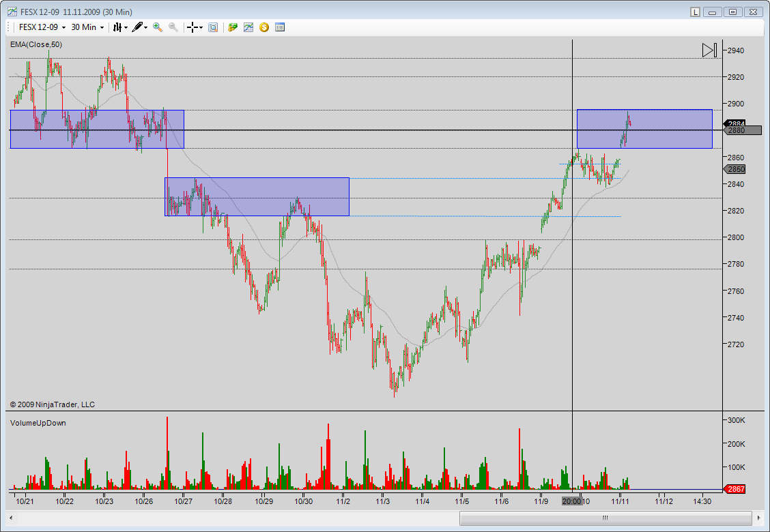Click the Data Box icon in the toolbar
This screenshot has width=770, height=532.
[x=212, y=27]
